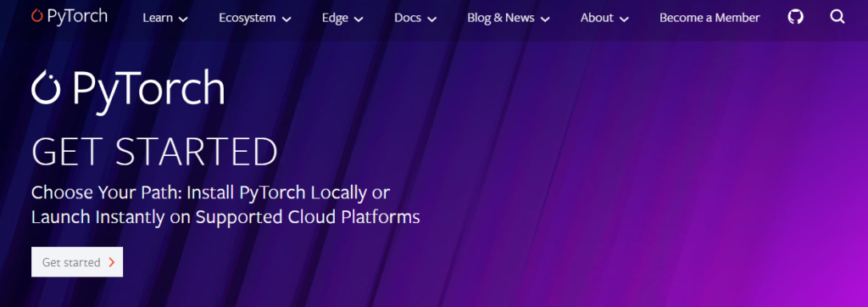
Task: Click the PyTorch logo in navbar
Action: 70,16
